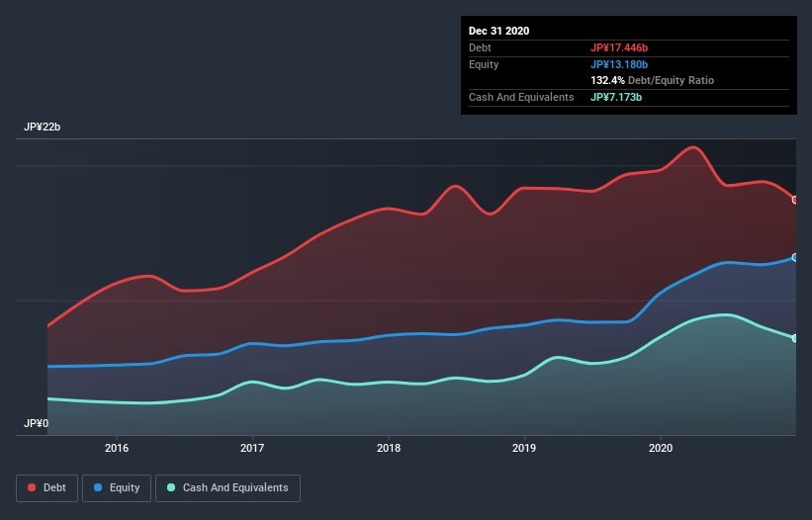Click the JP¥0 y-axis label
This screenshot has height=520, width=812.
point(36,423)
